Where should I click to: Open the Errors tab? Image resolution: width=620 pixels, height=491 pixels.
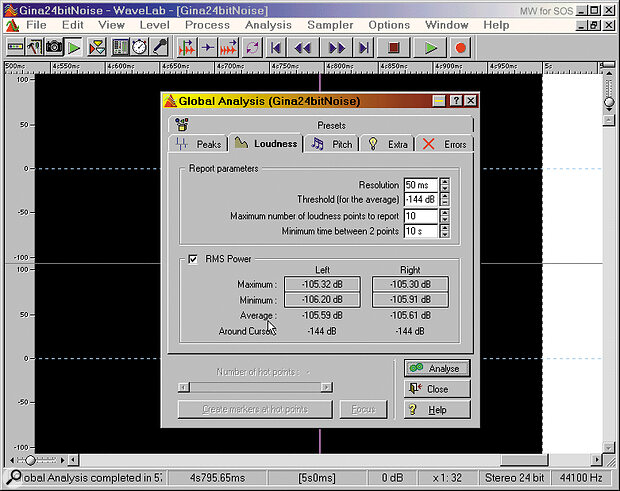(444, 144)
